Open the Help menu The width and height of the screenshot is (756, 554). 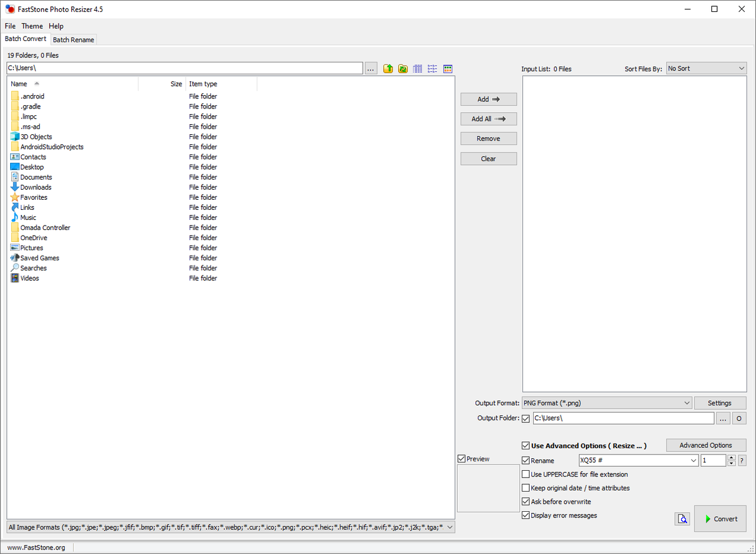pyautogui.click(x=56, y=26)
